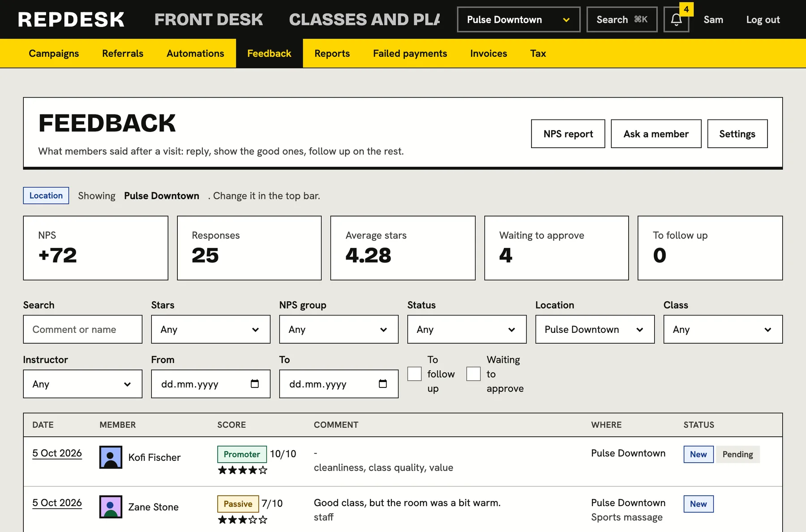
Task: Click the DATE column header
Action: pyautogui.click(x=43, y=425)
